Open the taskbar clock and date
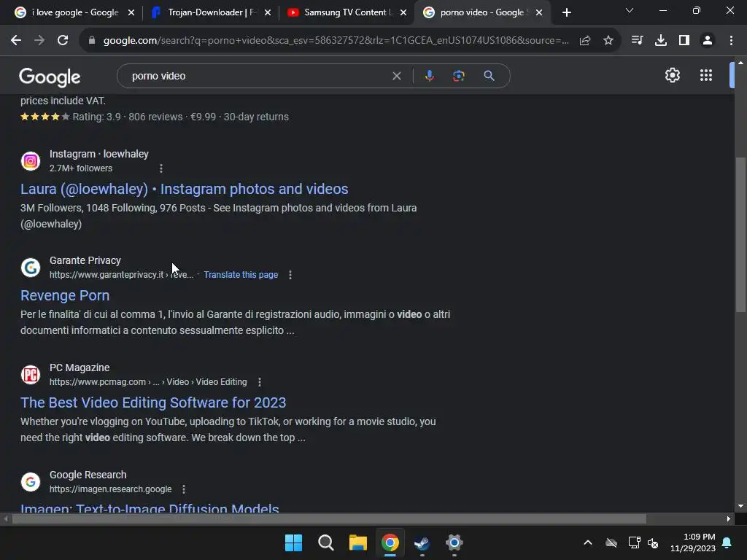Viewport: 747px width, 560px height. click(x=693, y=542)
